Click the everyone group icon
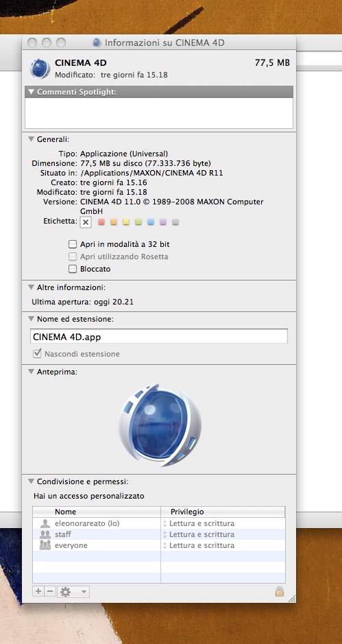Viewport: 342px width, 644px height. coord(45,545)
